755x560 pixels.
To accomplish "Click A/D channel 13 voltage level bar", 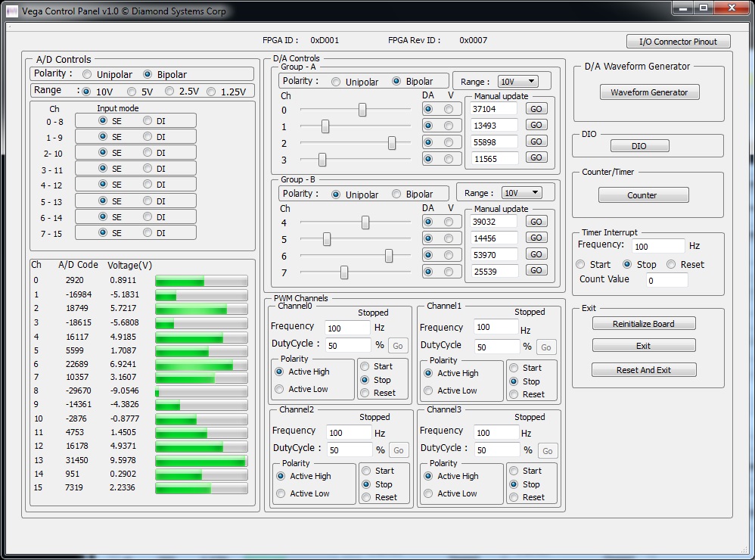I will (x=201, y=461).
